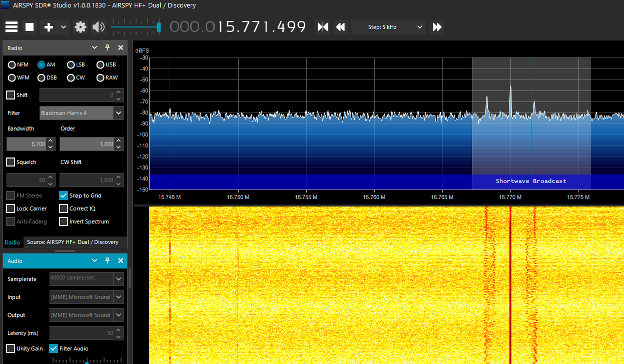Pin the Audio panel
The image size is (624, 364).
pos(107,260)
